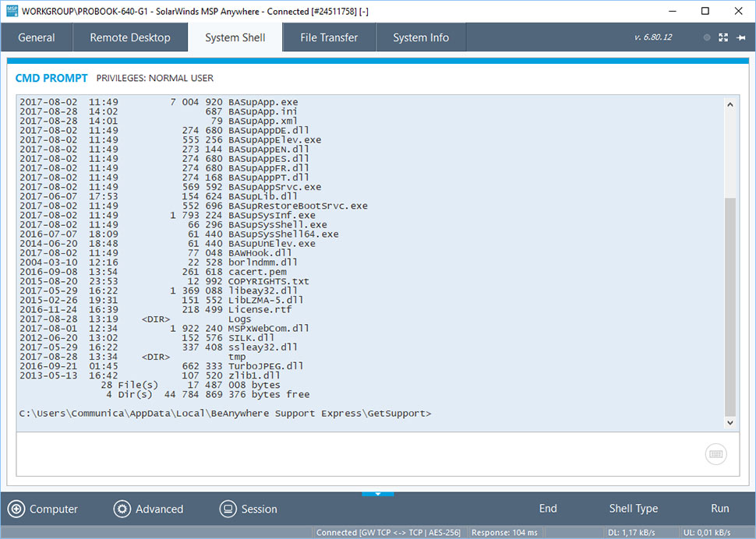Image resolution: width=756 pixels, height=539 pixels.
Task: Click the CMD PROMPT heading
Action: coord(51,78)
